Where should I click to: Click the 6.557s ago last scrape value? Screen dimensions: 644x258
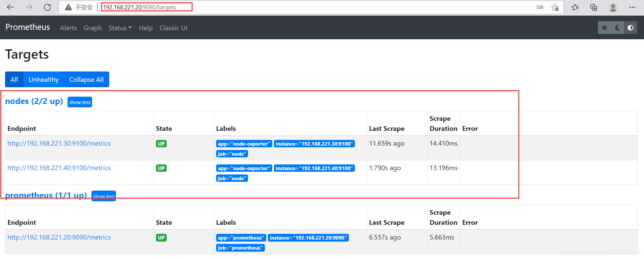385,237
